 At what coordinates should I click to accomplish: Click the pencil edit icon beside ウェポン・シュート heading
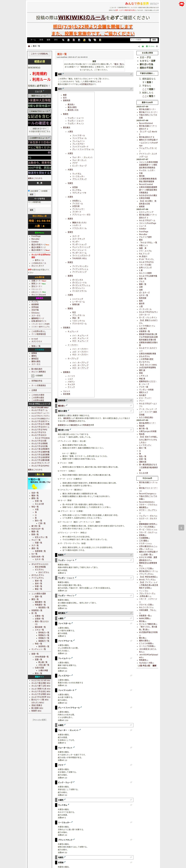[76, 560]
